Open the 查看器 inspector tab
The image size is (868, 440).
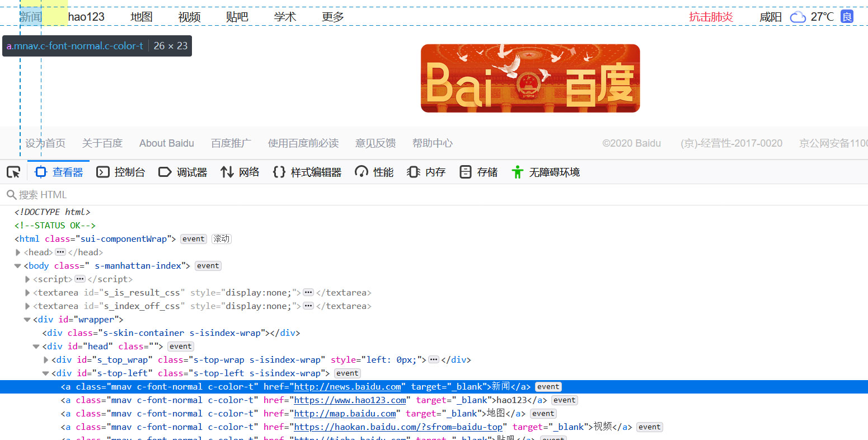(x=59, y=172)
